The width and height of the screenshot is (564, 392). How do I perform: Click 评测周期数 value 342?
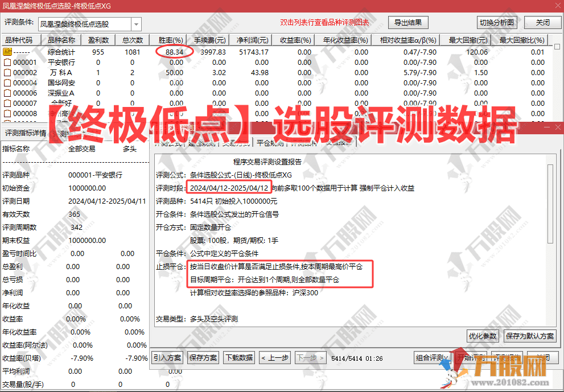click(x=77, y=227)
